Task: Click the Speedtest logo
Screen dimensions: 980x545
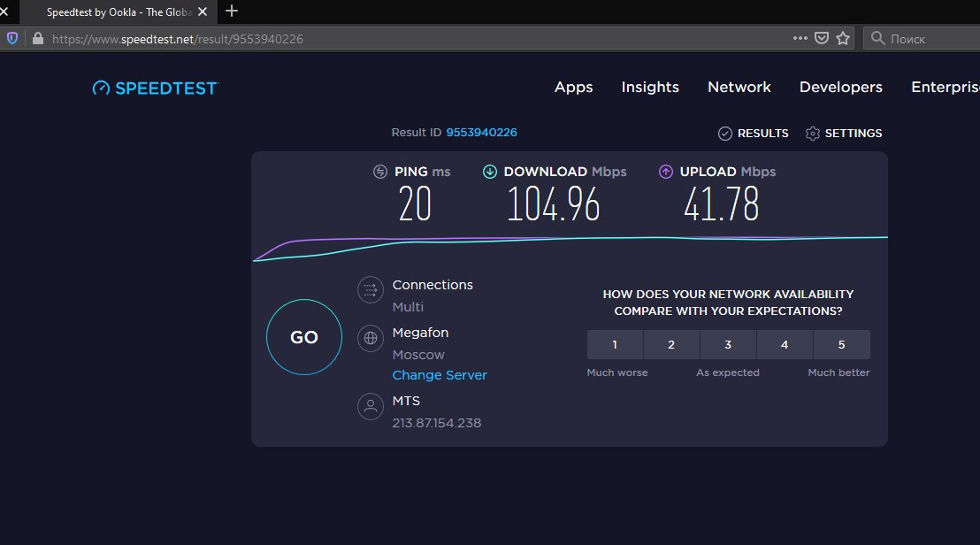Action: (155, 88)
